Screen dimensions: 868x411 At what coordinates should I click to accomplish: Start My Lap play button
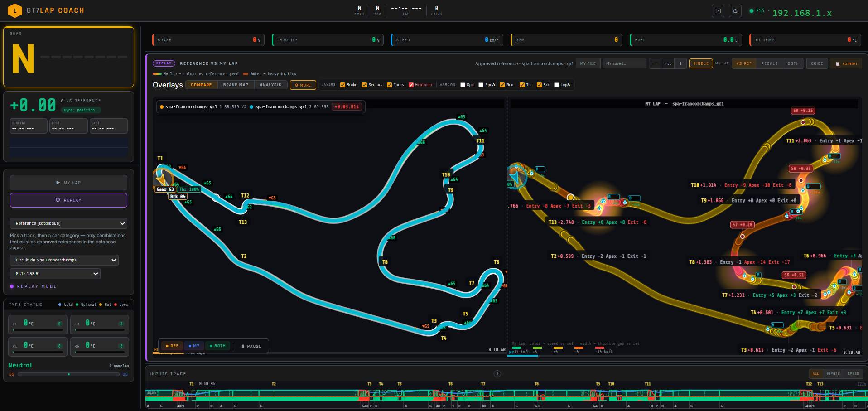[x=68, y=183]
